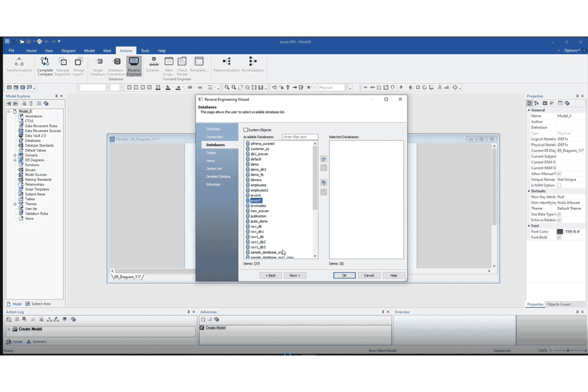Collapse the Defaults properties section
The image size is (588, 392).
click(x=529, y=191)
